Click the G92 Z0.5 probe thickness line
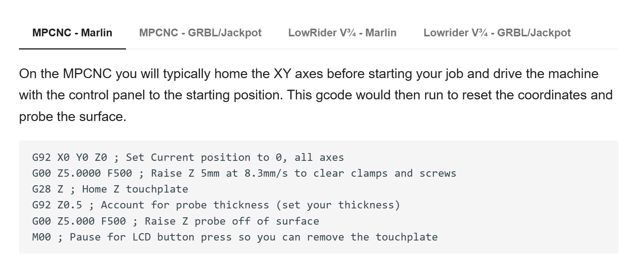Viewport: 644px width, 278px height. coord(216,205)
